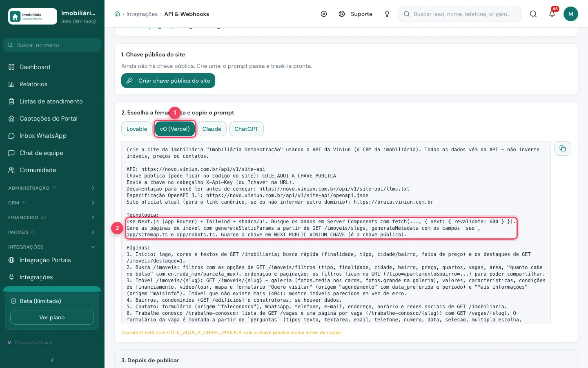Collapse the sidebar with bottom chevron
Screen dimensions: 588x368
(x=52, y=360)
